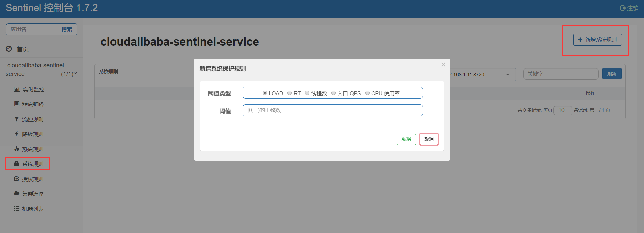
Task: Click the cloudalibaba-sentinel-service page heading
Action: 179,42
